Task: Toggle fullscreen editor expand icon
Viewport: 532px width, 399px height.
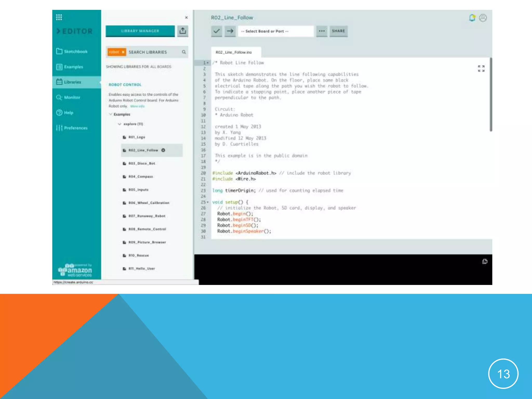Action: click(x=481, y=69)
